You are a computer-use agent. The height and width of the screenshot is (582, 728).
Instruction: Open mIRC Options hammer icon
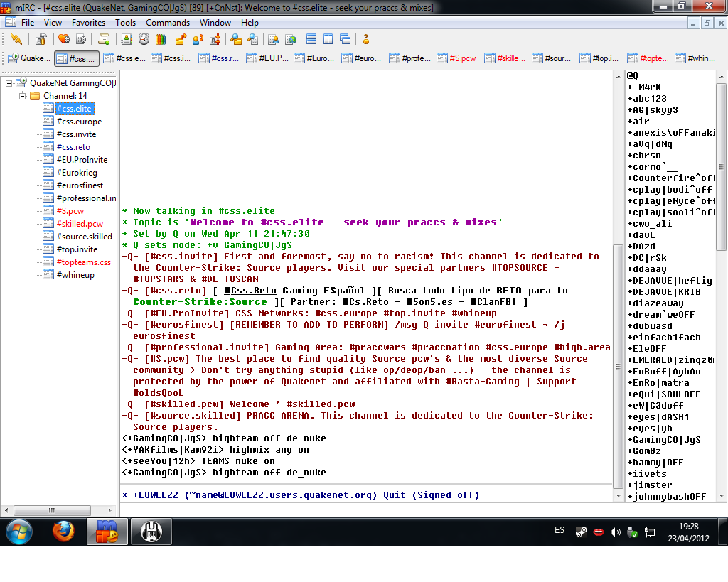tap(41, 40)
